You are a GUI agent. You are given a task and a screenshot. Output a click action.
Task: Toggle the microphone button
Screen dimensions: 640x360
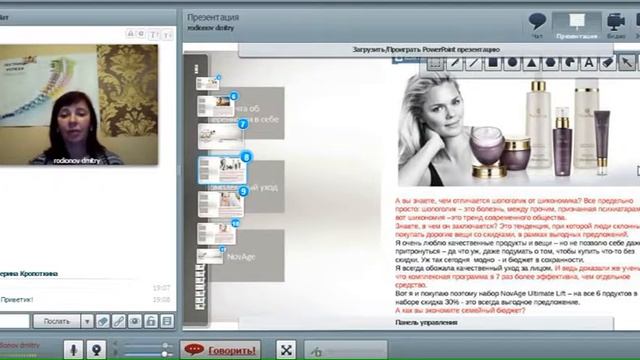point(73,349)
